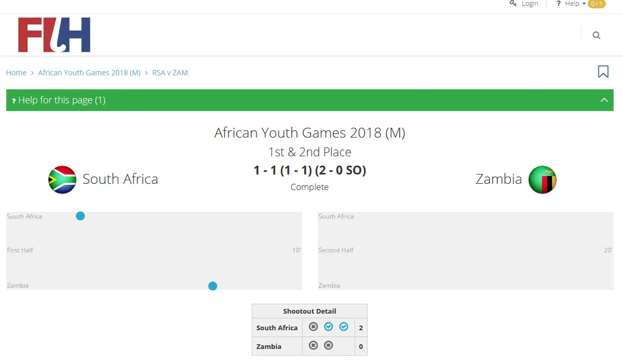Open African Youth Games 2018 (M) breadcrumb
The height and width of the screenshot is (364, 623).
coord(89,73)
